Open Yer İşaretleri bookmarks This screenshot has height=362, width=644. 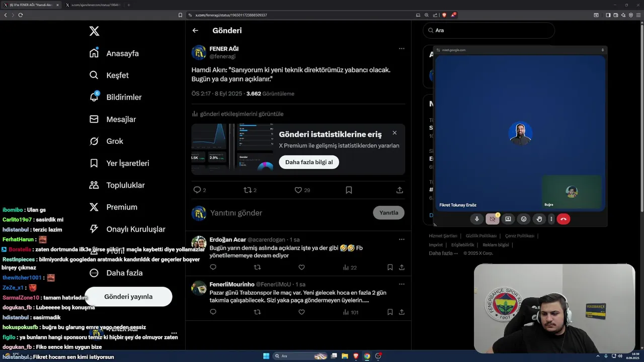(x=119, y=163)
